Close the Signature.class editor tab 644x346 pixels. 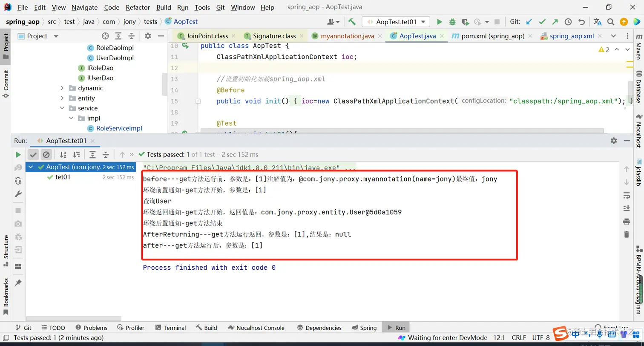[301, 36]
